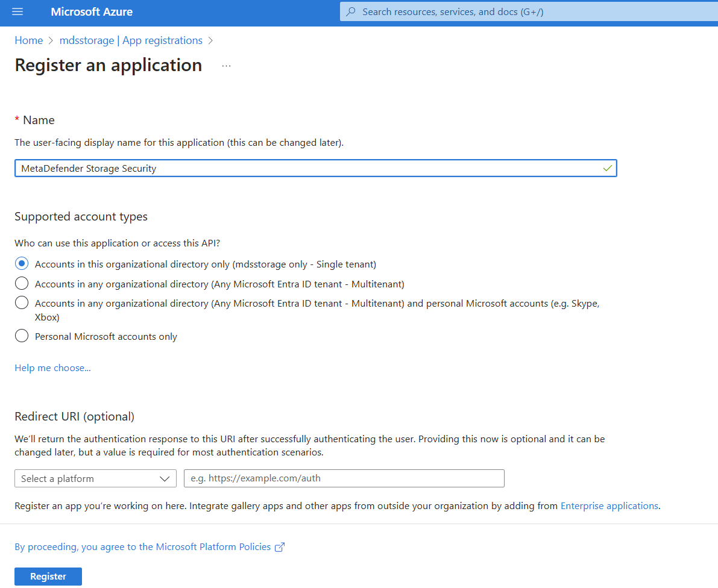Select Personal Microsoft accounts only
Viewport: 718px width, 588px height.
(22, 336)
